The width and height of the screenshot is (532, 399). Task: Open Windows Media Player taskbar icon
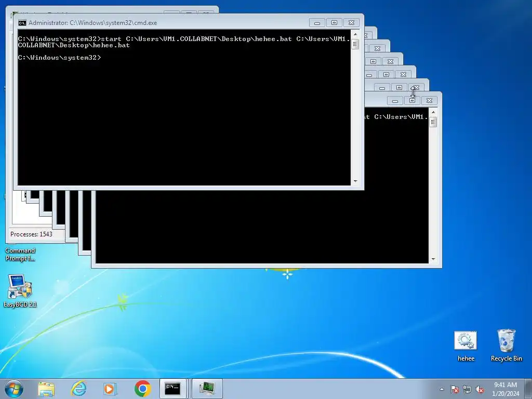[x=110, y=389]
